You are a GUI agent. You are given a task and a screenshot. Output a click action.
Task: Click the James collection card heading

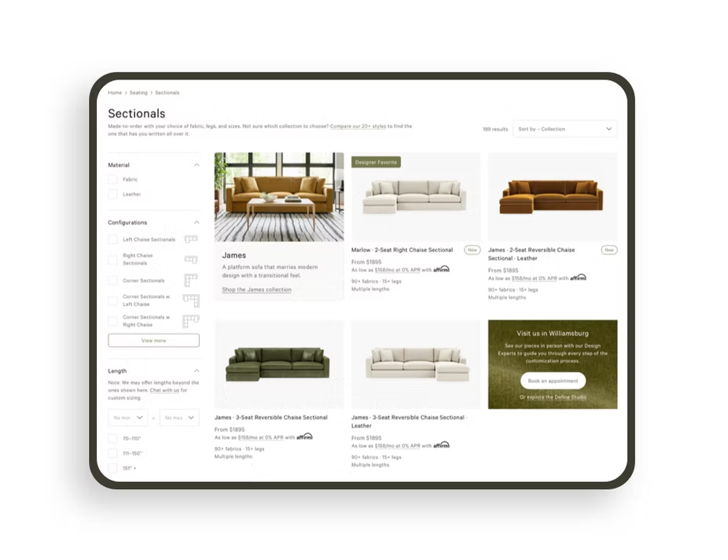234,256
